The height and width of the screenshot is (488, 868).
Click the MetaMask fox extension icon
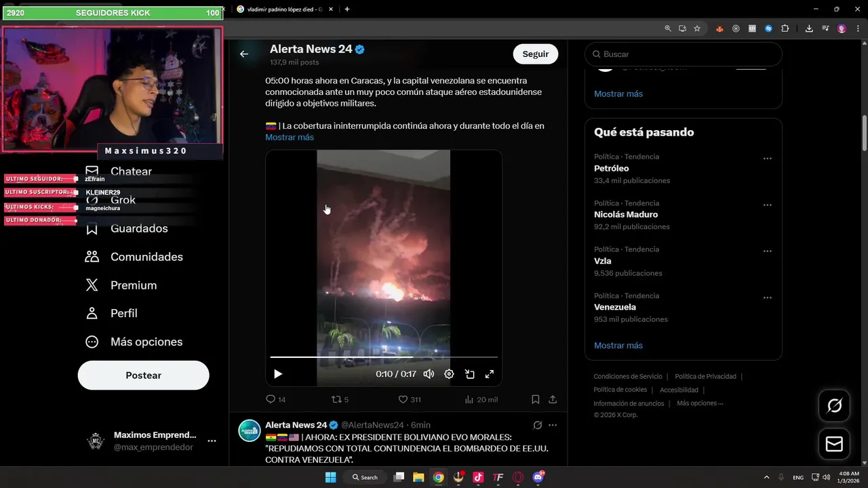coord(719,28)
